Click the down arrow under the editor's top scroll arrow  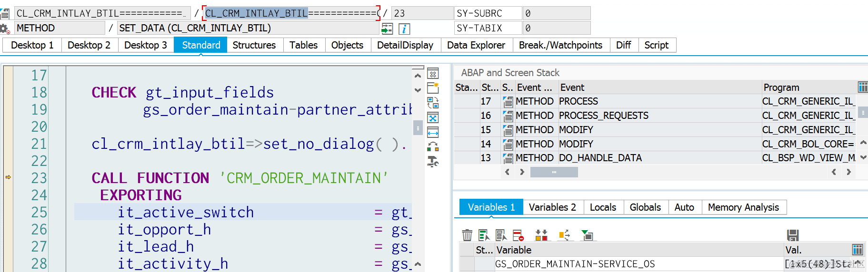(418, 90)
